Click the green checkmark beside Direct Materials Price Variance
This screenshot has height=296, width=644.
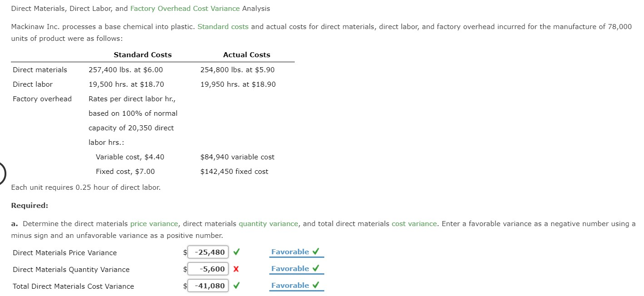point(236,252)
